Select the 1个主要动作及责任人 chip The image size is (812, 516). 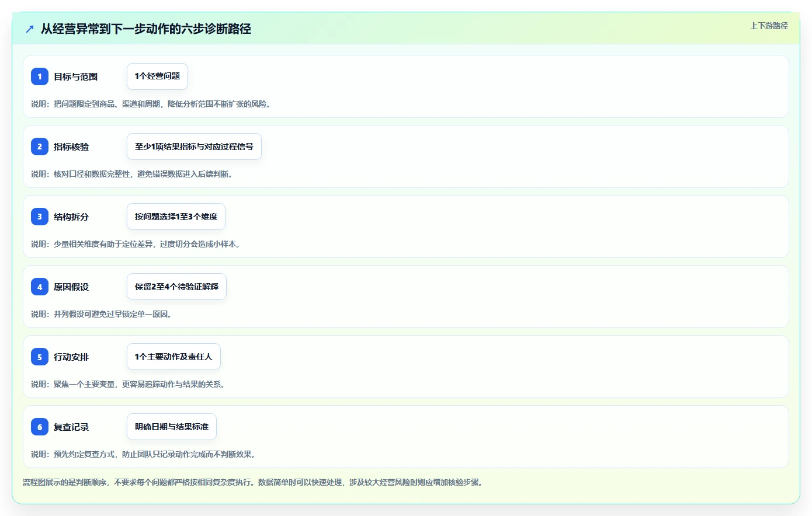pos(173,357)
